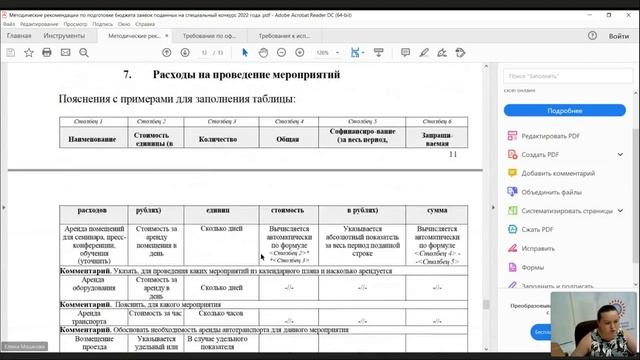Viewport: 640px width, 360px height.
Task: Click the Save file icon
Action: tap(11, 53)
